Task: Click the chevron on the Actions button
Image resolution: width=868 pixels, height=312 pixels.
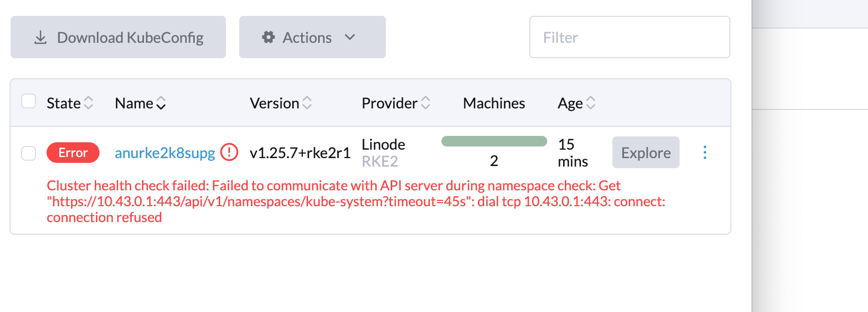Action: click(x=350, y=37)
